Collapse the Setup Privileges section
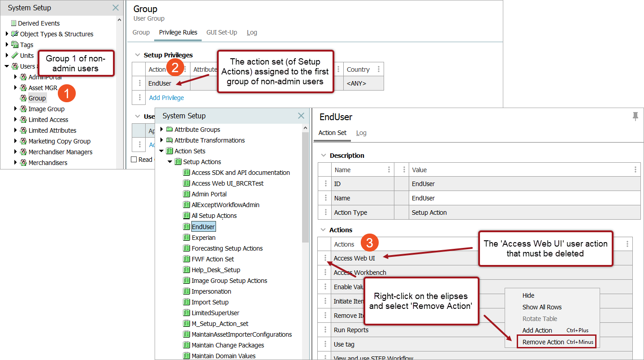Screen dimensions: 644x360 tap(138, 55)
